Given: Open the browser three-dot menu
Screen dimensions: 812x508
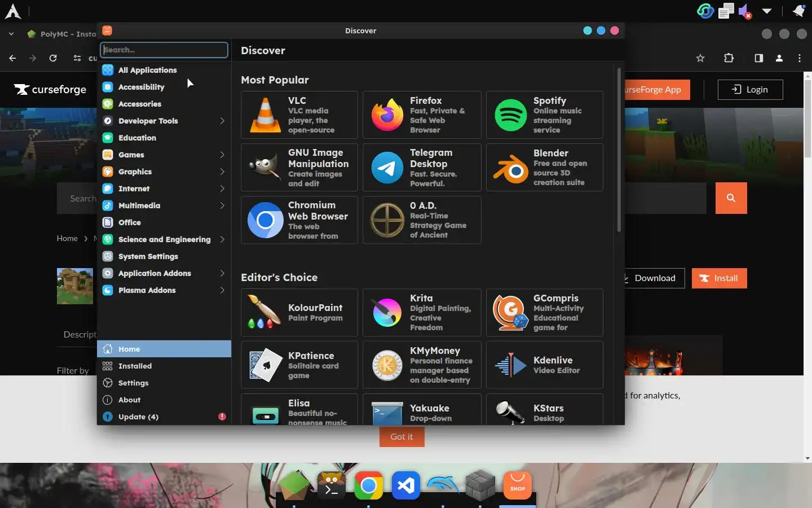Looking at the screenshot, I should coord(800,58).
